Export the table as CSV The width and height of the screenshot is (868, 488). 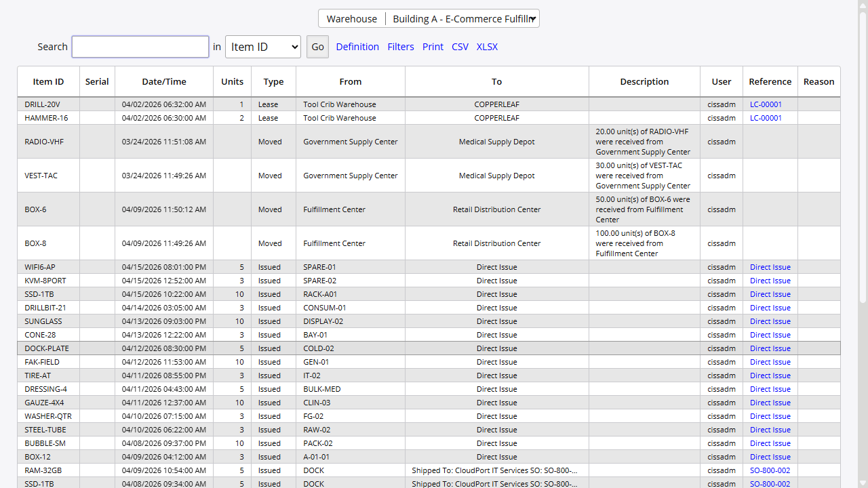pyautogui.click(x=460, y=47)
